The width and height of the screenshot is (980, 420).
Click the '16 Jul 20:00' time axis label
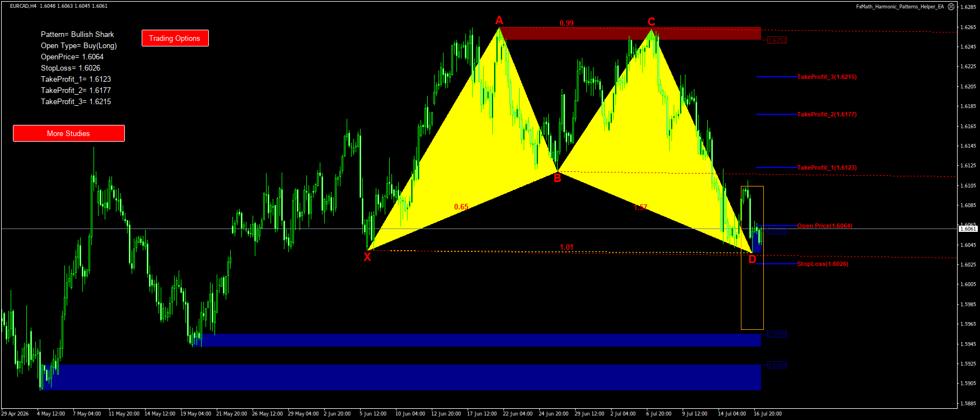coord(768,414)
